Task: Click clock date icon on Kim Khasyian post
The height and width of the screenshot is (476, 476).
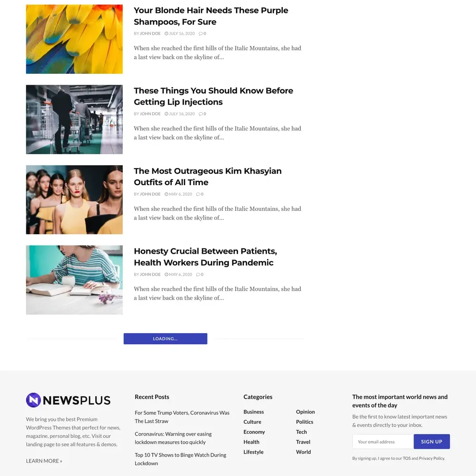Action: click(x=166, y=194)
